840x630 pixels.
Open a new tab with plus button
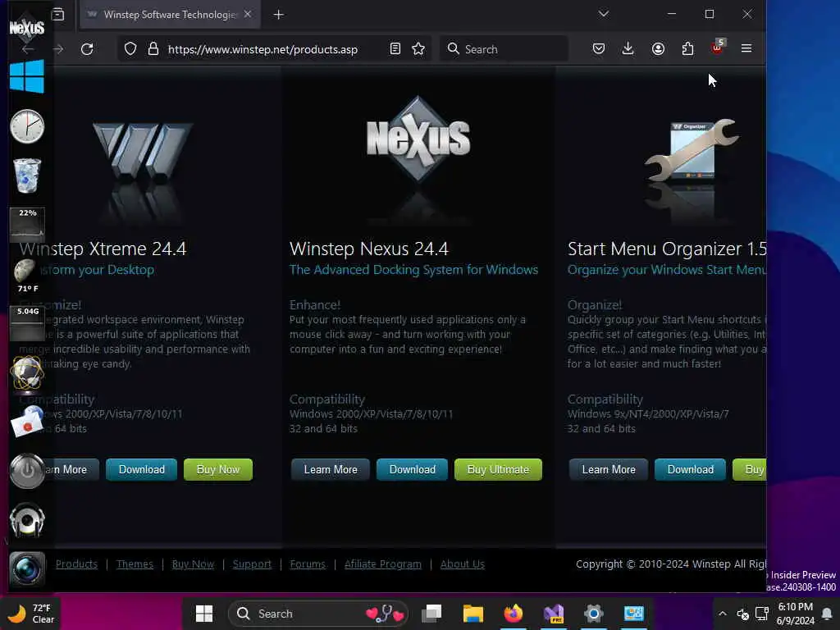pyautogui.click(x=279, y=15)
